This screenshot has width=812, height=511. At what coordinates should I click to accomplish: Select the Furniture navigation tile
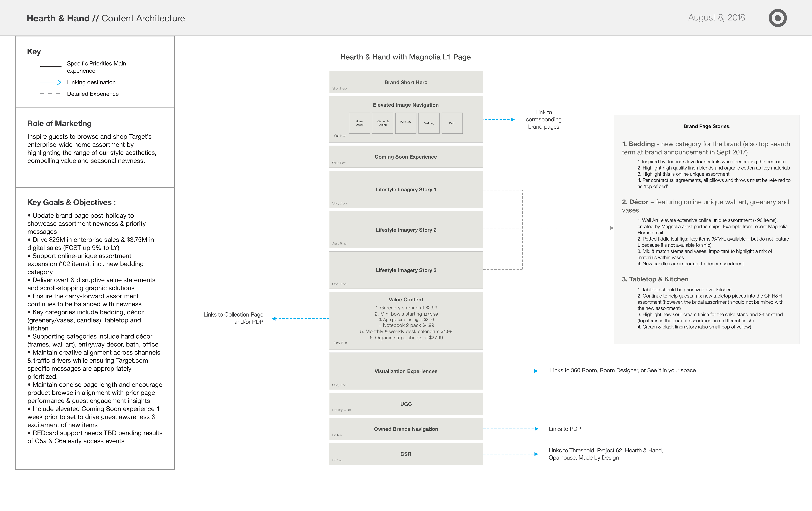tap(406, 123)
